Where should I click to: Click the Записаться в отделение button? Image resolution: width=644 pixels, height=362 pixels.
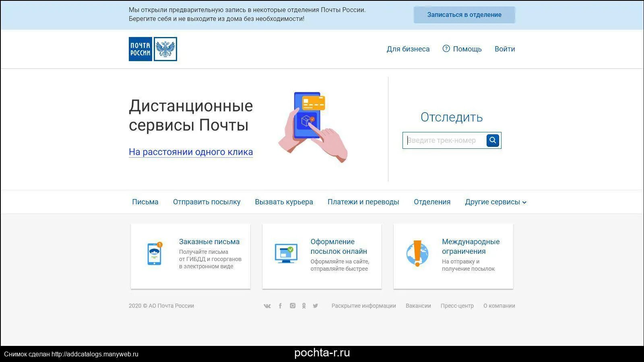click(x=464, y=15)
